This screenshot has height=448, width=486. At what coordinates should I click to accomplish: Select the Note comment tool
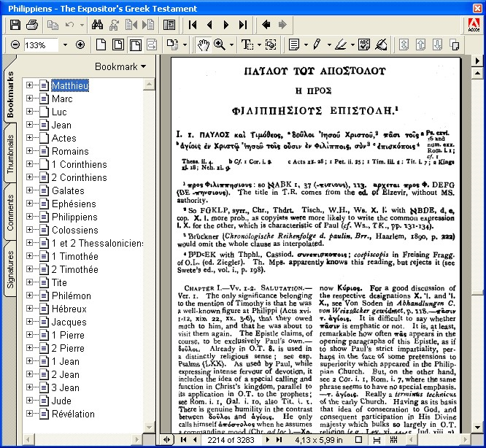[x=294, y=45]
